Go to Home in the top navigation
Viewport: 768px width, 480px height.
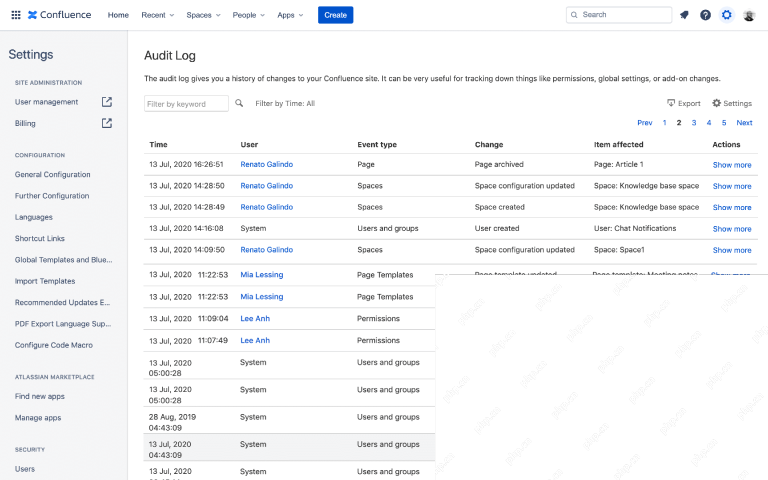(x=118, y=15)
